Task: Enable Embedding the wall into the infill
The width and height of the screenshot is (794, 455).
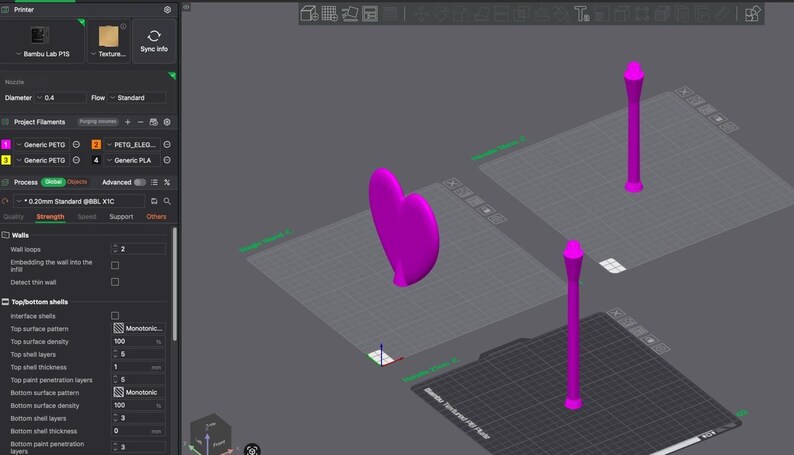Action: pos(115,265)
